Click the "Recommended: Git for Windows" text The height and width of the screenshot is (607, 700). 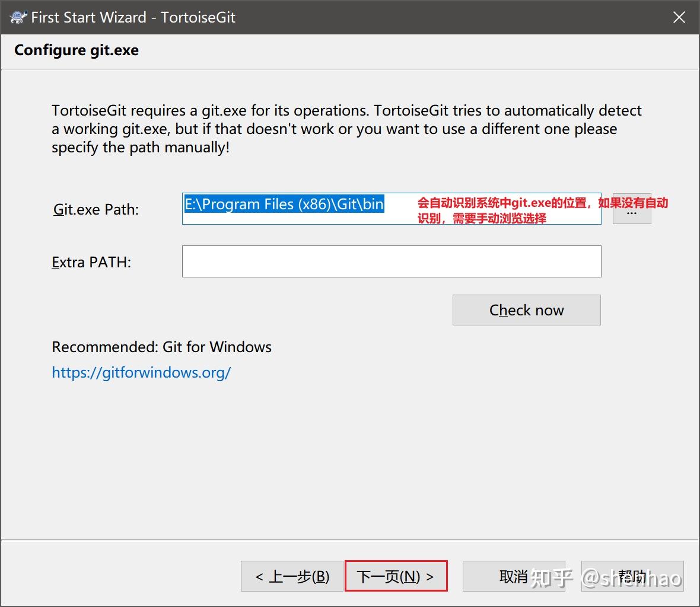[161, 347]
